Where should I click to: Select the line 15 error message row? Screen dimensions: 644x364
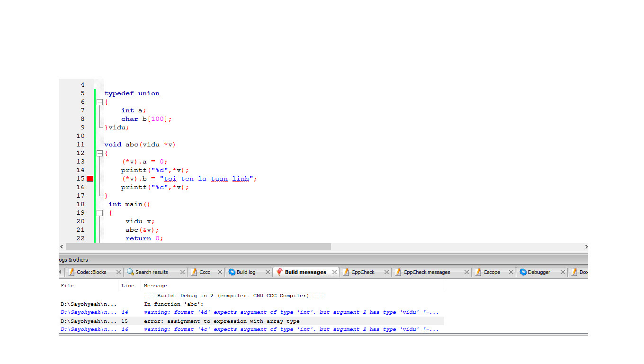[222, 321]
